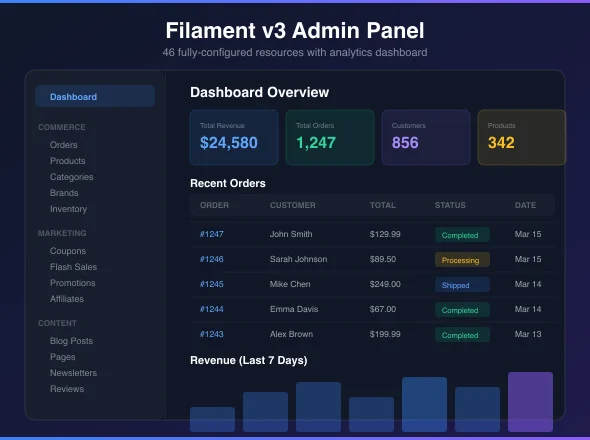
Task: Open the order #1245 link
Action: 211,284
